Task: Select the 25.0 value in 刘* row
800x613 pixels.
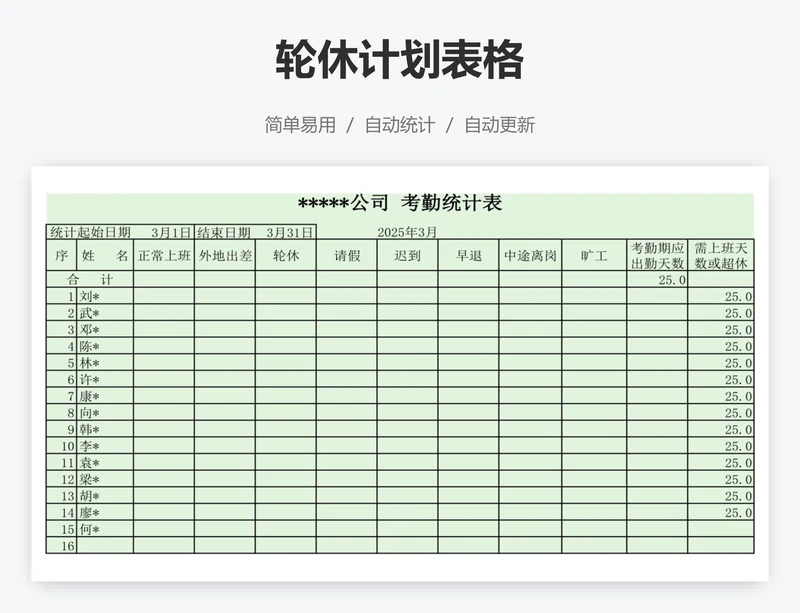Action: pos(721,296)
